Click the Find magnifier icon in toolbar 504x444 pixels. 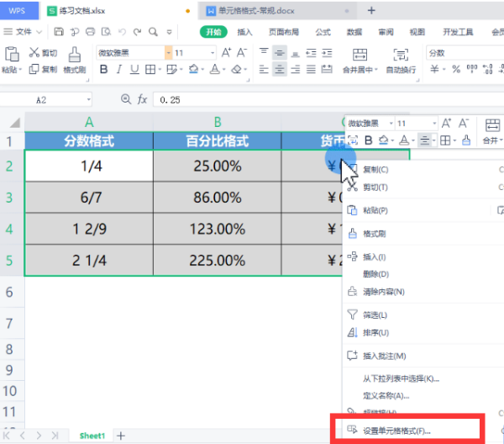click(x=153, y=31)
